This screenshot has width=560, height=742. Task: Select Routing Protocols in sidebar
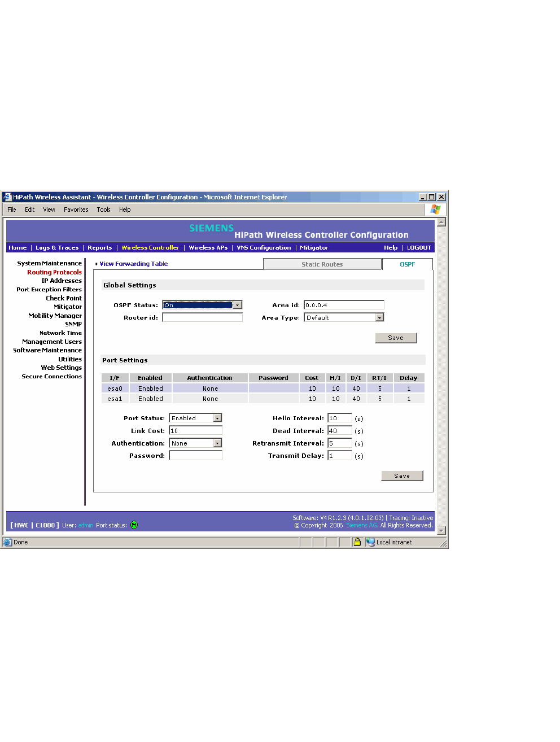[54, 272]
